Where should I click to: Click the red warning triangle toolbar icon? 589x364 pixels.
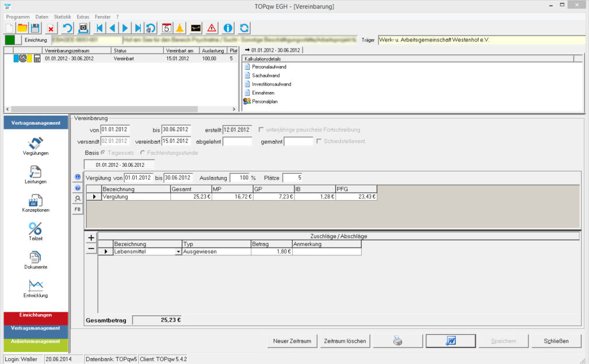212,28
